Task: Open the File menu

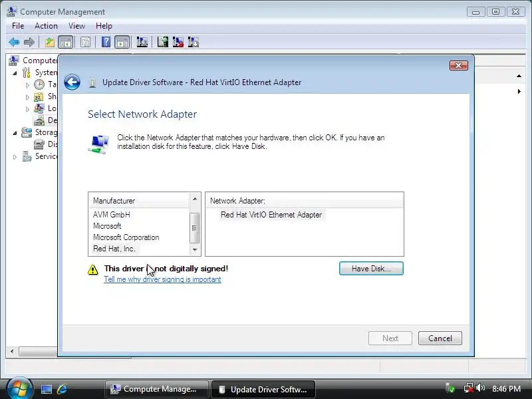Action: [x=18, y=26]
